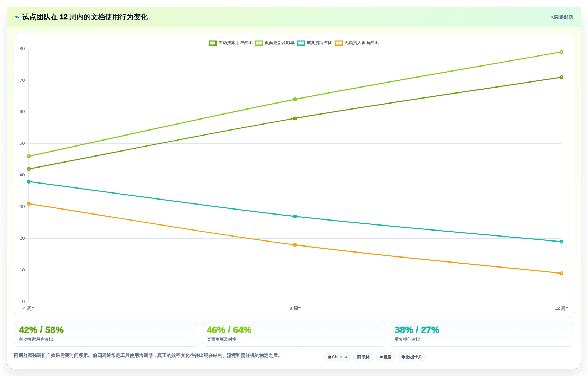Toggle the 无负责人页面占比 legend swatch
Image resolution: width=588 pixels, height=376 pixels.
(x=339, y=43)
